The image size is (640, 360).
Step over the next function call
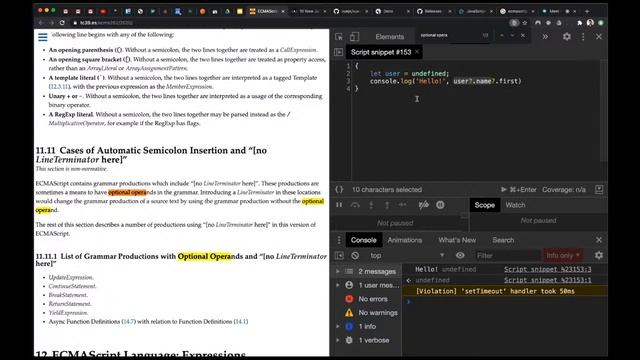point(355,205)
